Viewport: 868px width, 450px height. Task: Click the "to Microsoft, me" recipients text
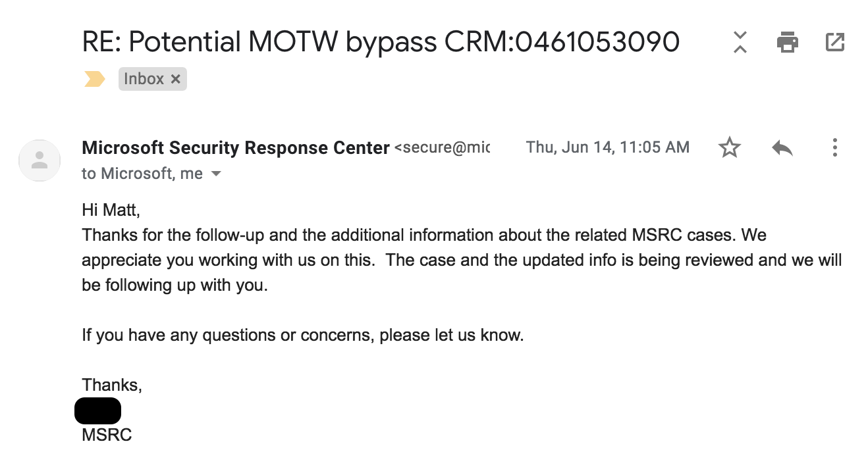coord(142,174)
